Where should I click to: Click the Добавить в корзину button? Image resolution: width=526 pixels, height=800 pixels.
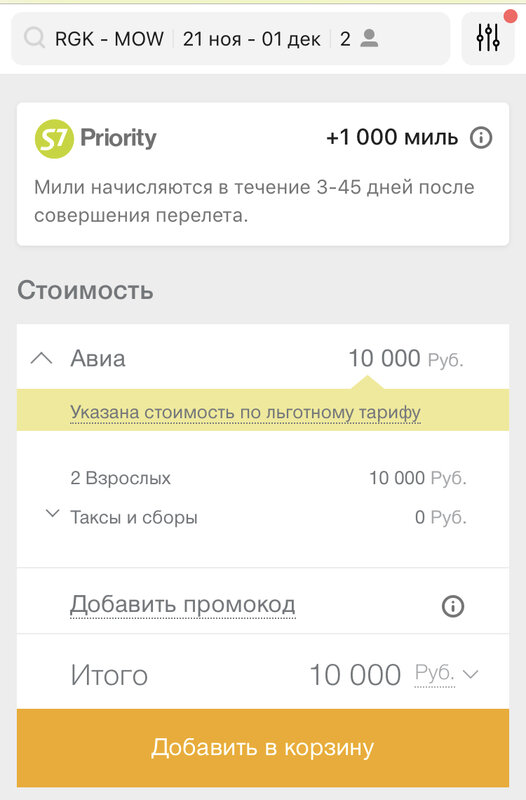pyautogui.click(x=263, y=747)
